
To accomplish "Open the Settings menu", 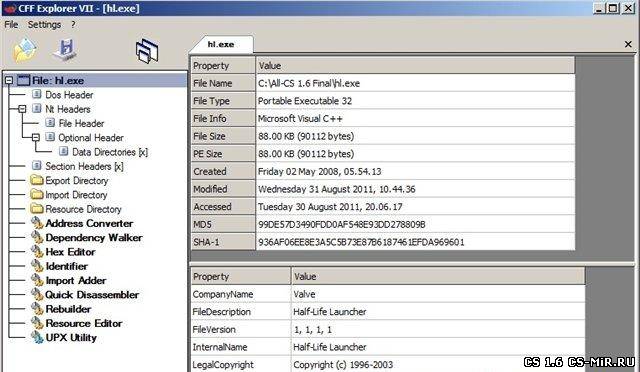I will click(x=44, y=25).
